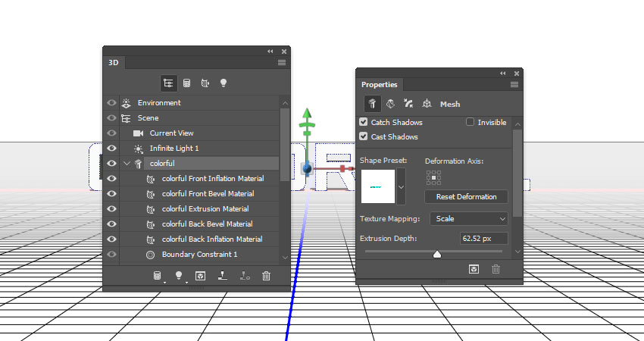Select the Properties panel tab
This screenshot has width=644, height=341.
click(x=379, y=85)
